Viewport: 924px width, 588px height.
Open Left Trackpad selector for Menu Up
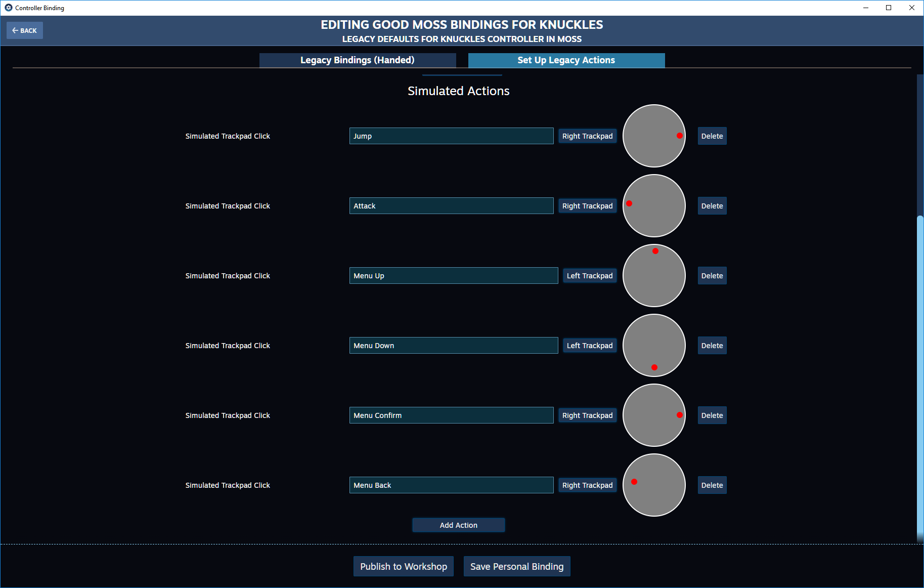[590, 276]
